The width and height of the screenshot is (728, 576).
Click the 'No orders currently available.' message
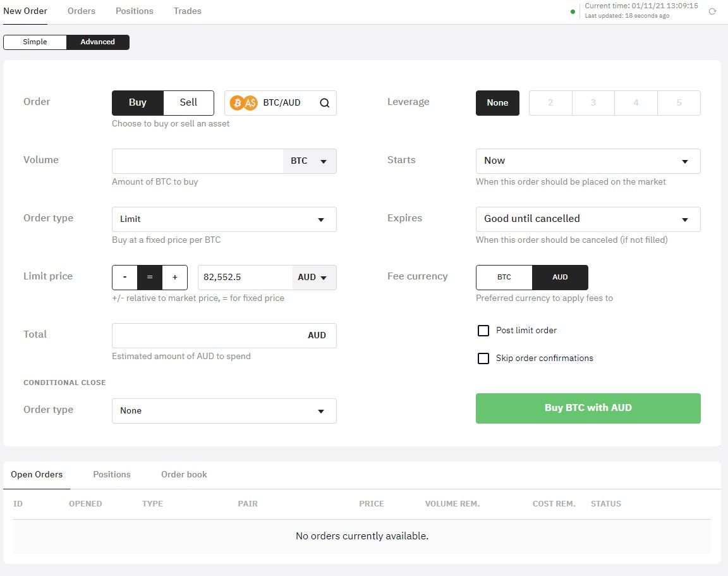pyautogui.click(x=362, y=536)
